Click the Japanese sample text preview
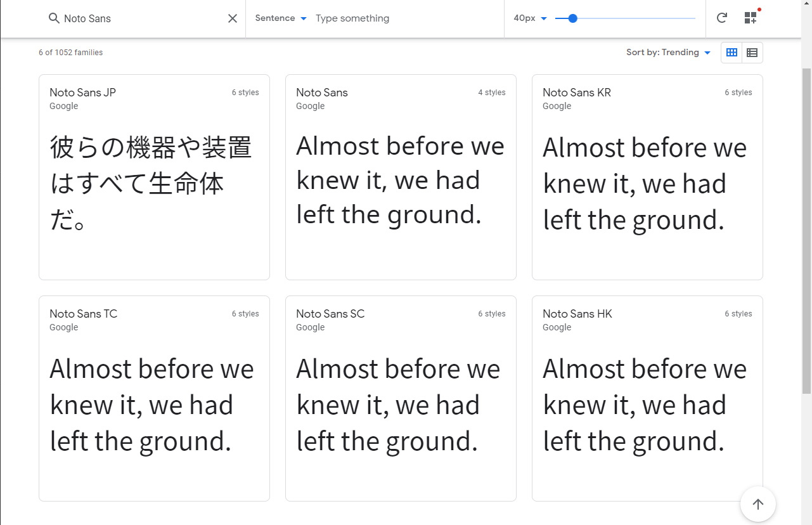The height and width of the screenshot is (525, 812). (151, 184)
